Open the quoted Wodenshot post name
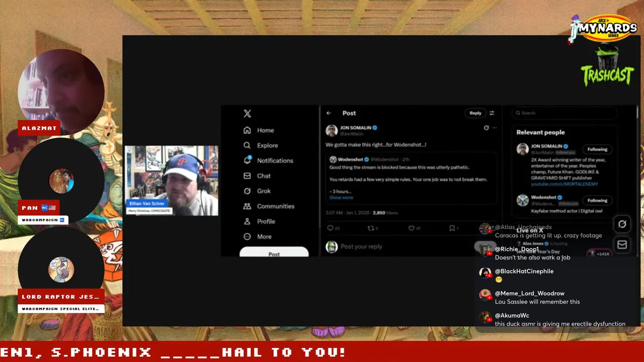Viewport: 644px width, 362px height. [350, 159]
